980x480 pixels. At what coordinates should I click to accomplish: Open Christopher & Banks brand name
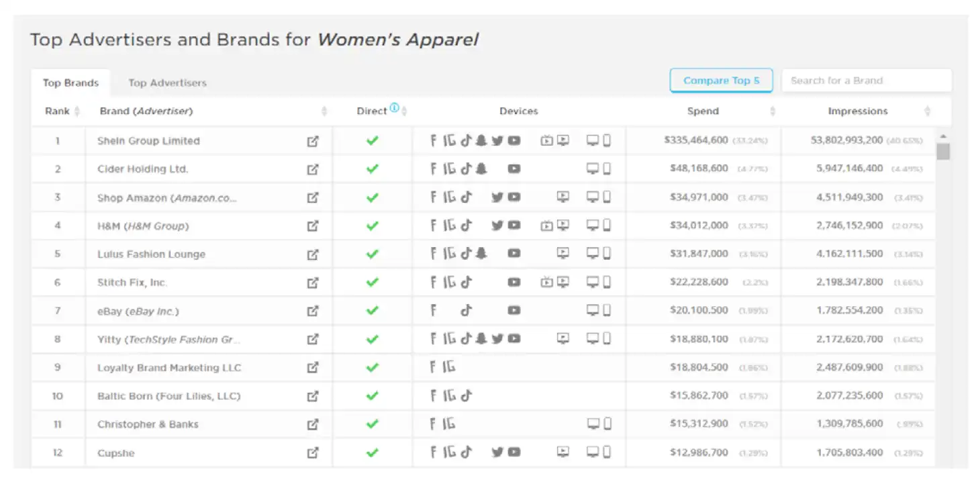pos(148,424)
